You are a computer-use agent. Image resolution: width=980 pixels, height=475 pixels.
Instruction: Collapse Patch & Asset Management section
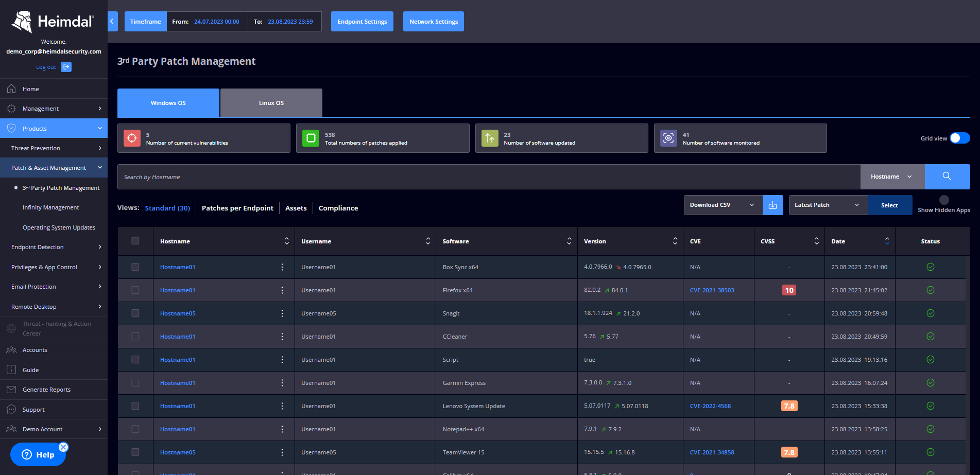pyautogui.click(x=54, y=168)
